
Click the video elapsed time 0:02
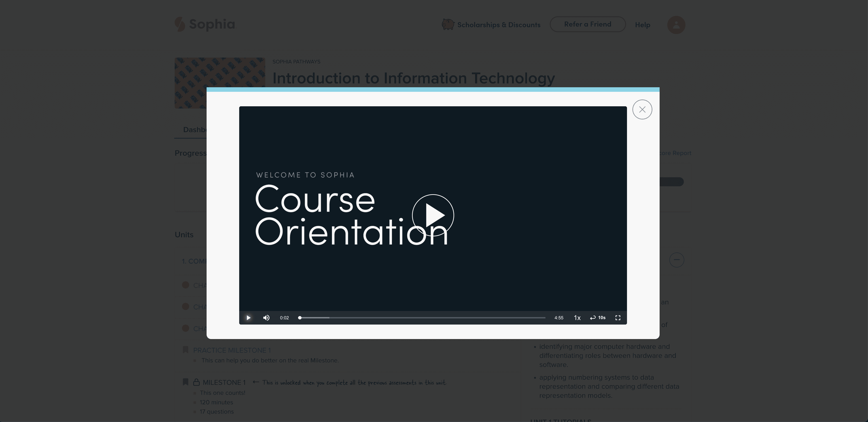(x=285, y=318)
